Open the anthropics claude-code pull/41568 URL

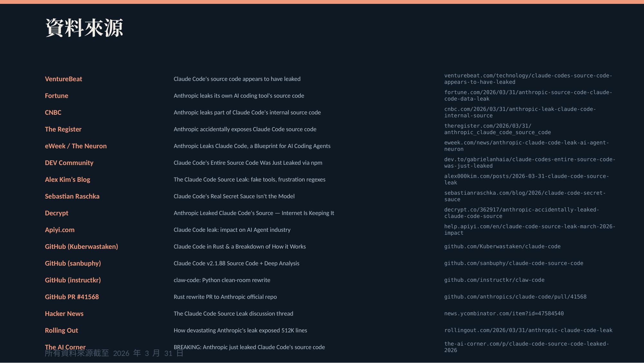515,297
